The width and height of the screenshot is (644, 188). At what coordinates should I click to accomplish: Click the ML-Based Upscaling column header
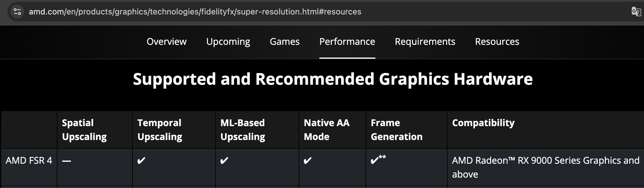(x=243, y=130)
